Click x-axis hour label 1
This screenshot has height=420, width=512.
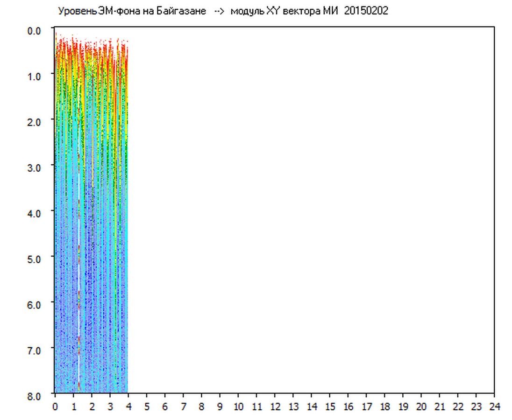pyautogui.click(x=73, y=406)
